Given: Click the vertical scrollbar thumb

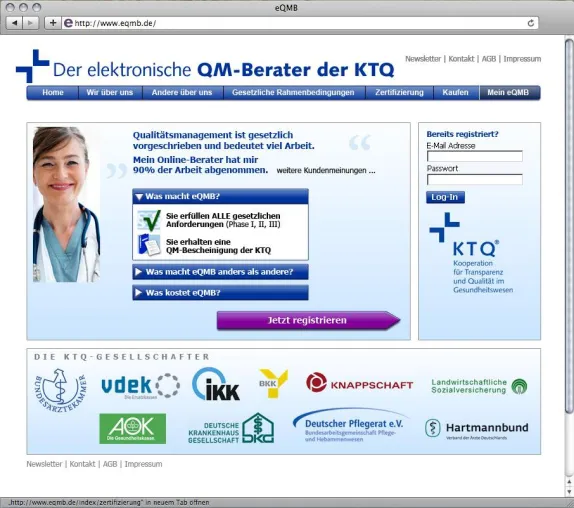Looking at the screenshot, I should pos(569,227).
